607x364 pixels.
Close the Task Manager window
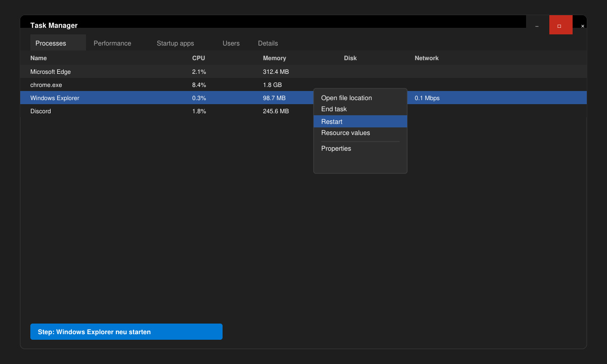tap(582, 26)
